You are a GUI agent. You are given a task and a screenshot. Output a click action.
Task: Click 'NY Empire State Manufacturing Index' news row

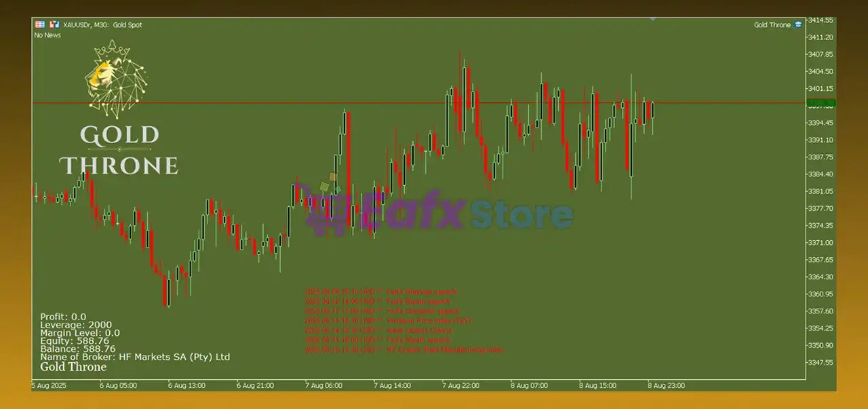click(x=404, y=350)
